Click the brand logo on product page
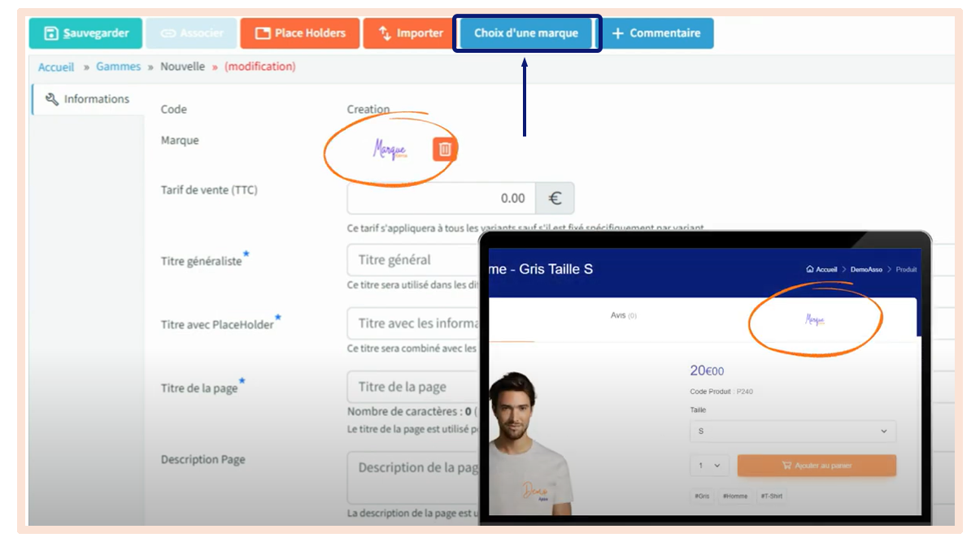980x542 pixels. 814,319
